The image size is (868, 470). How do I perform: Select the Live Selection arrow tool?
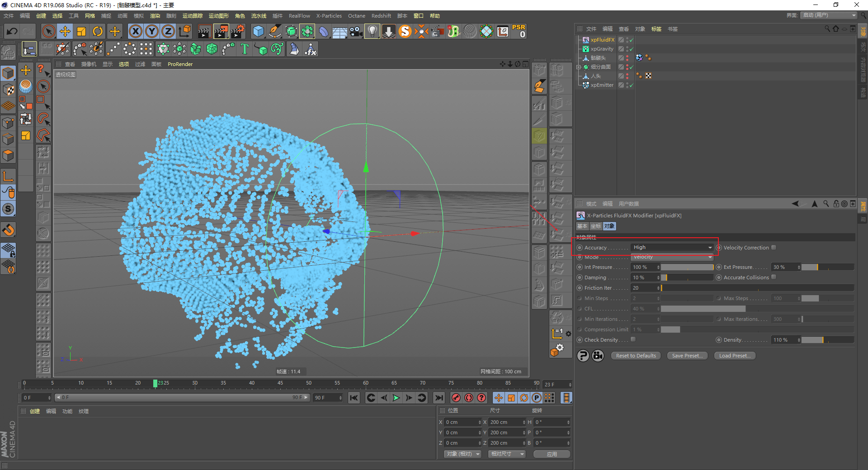pyautogui.click(x=48, y=31)
